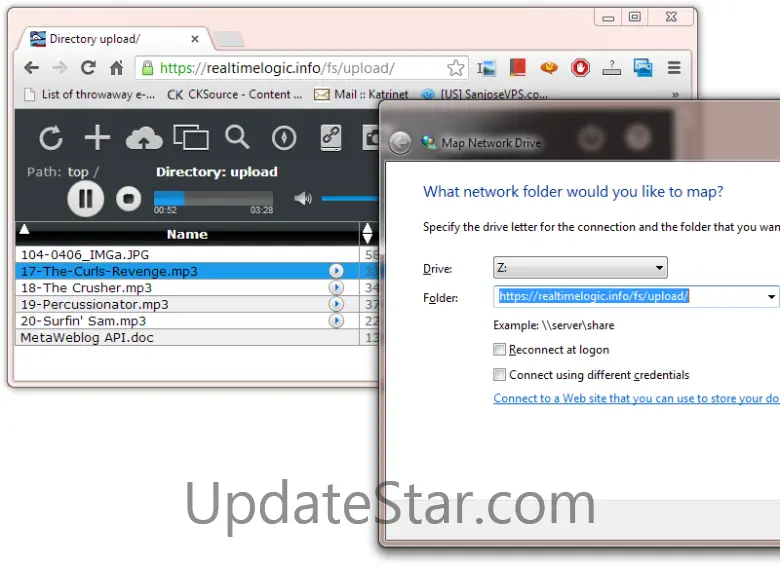Click the up-down sort arrows beside the Name header
This screenshot has width=780, height=566.
[x=367, y=233]
